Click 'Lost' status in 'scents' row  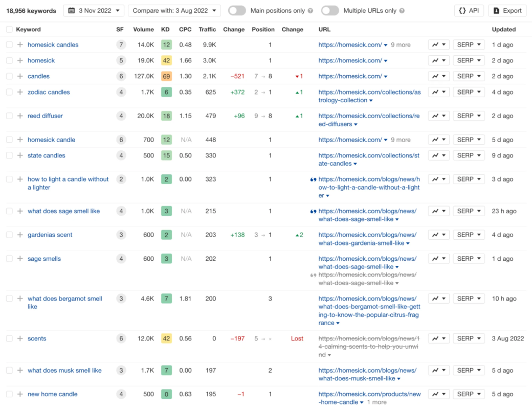pos(297,338)
